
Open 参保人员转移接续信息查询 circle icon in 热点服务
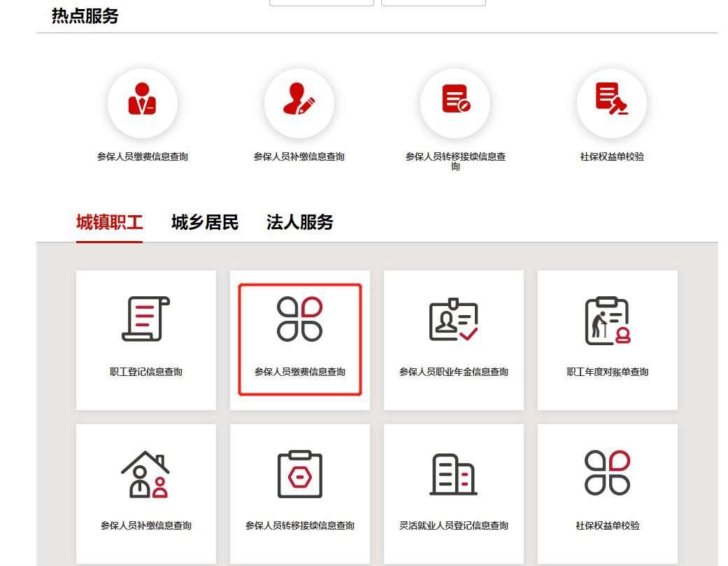455,103
